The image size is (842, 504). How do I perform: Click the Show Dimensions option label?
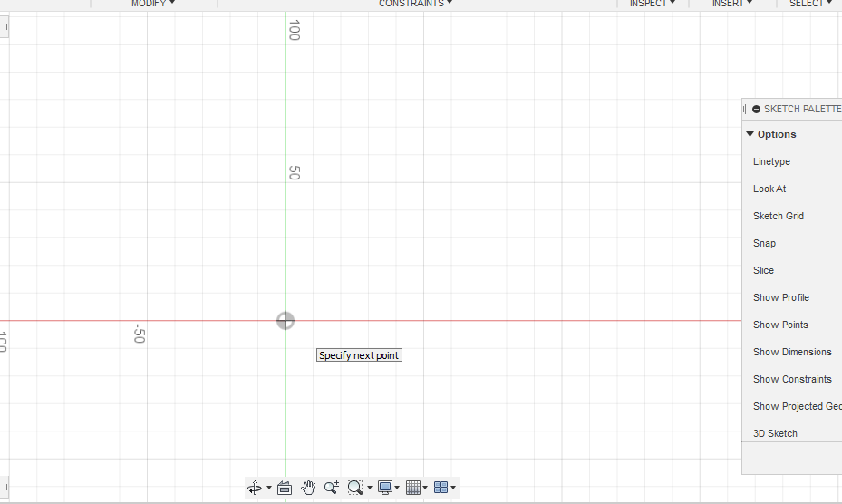click(x=792, y=352)
